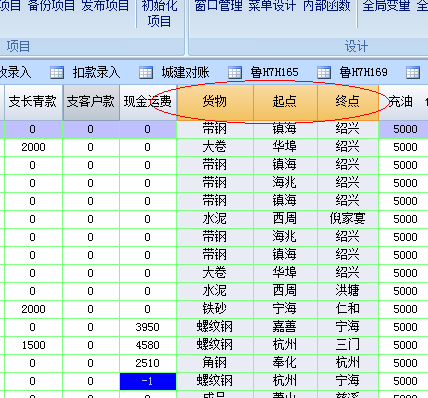Click 水泥 in the 倪家宴 row

(x=215, y=219)
